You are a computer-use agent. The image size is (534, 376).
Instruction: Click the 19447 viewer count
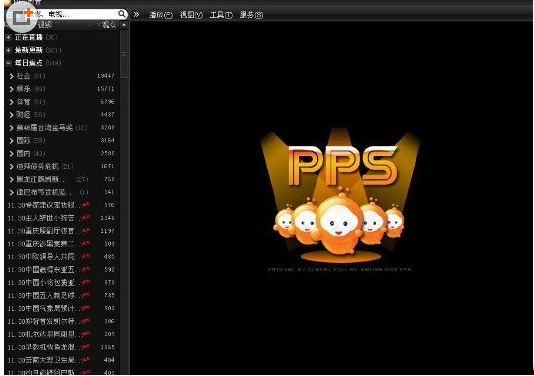coord(106,76)
